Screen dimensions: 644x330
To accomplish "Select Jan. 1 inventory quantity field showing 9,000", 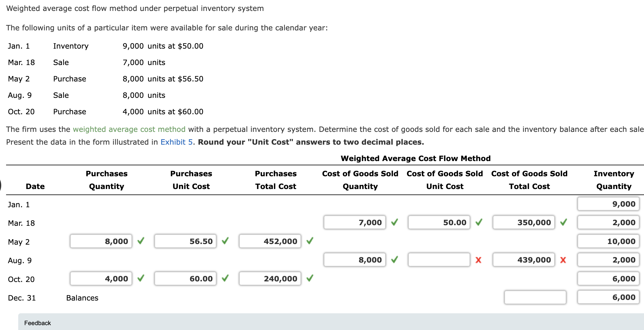I will coord(608,204).
